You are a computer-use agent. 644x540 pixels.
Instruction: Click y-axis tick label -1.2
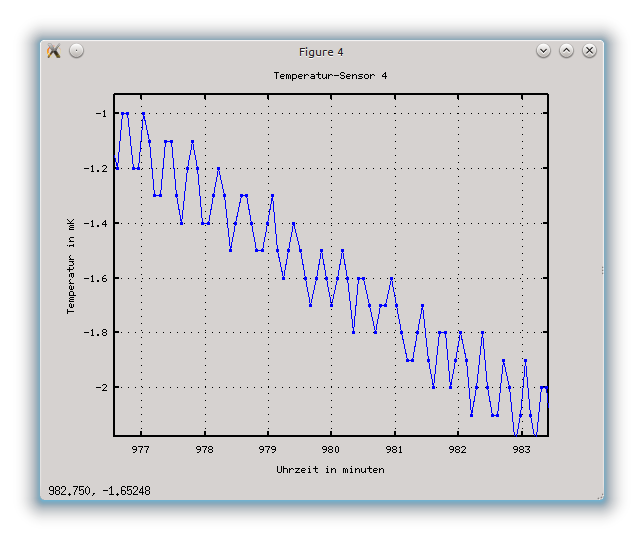(95, 169)
